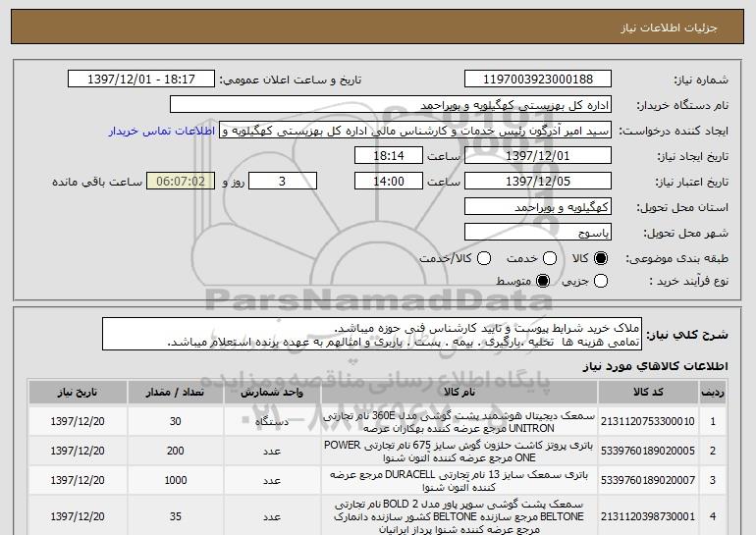Image resolution: width=756 pixels, height=535 pixels.
Task: Select the خدمت radio button
Action: coord(550,258)
